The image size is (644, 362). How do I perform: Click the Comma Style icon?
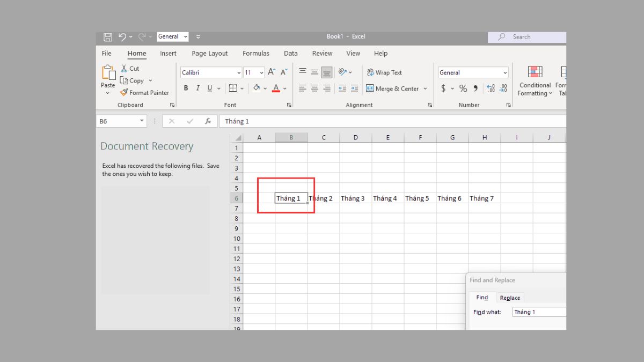pyautogui.click(x=475, y=88)
